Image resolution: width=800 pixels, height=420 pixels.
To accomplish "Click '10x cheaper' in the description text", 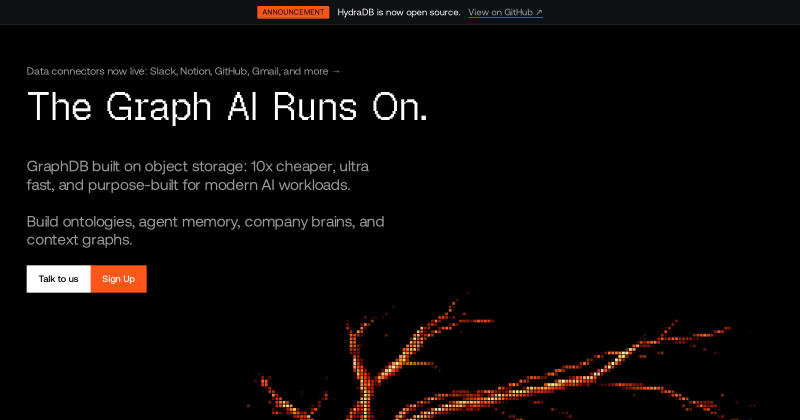I will pyautogui.click(x=292, y=167).
